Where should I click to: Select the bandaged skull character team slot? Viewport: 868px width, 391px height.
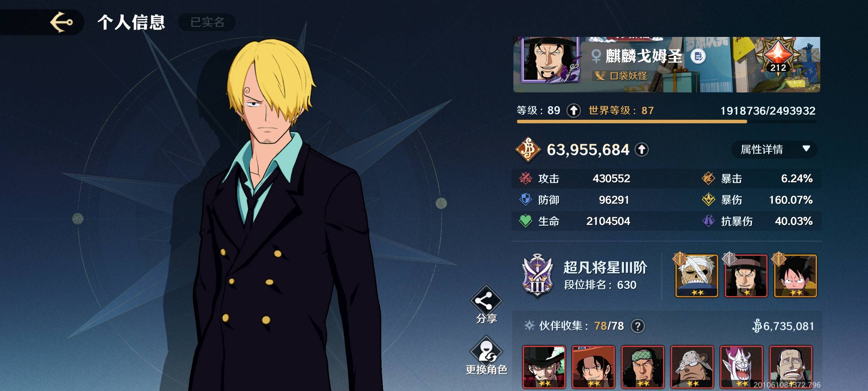pyautogui.click(x=697, y=276)
